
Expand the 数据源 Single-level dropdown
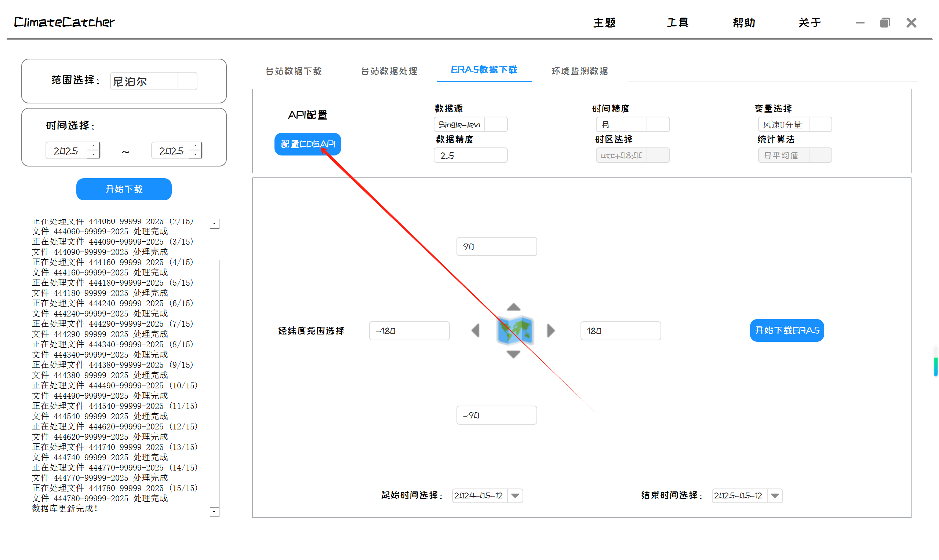[x=496, y=125]
